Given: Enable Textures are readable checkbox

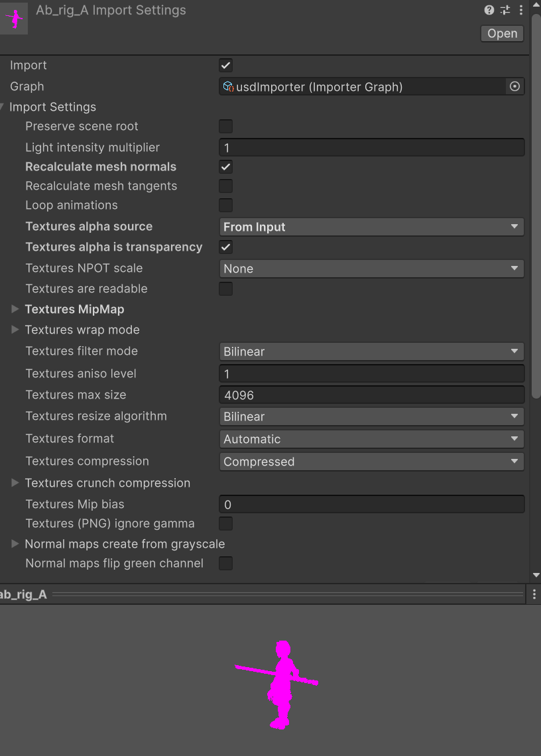Looking at the screenshot, I should coord(225,288).
